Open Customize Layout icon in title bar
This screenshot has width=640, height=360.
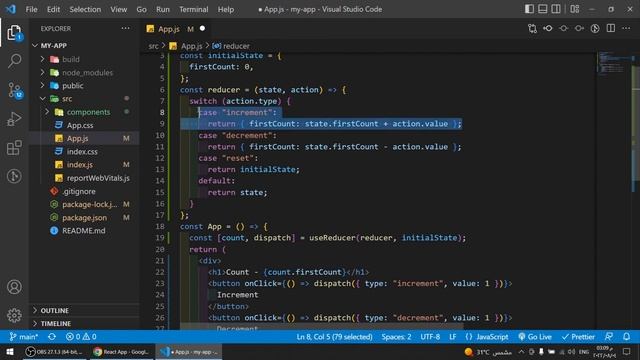(575, 9)
